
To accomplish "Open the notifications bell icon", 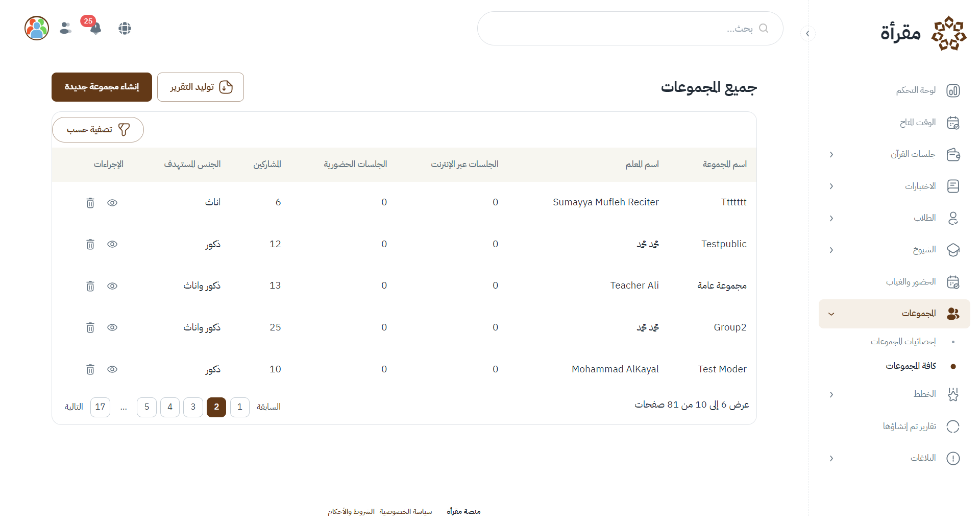I will click(x=95, y=28).
